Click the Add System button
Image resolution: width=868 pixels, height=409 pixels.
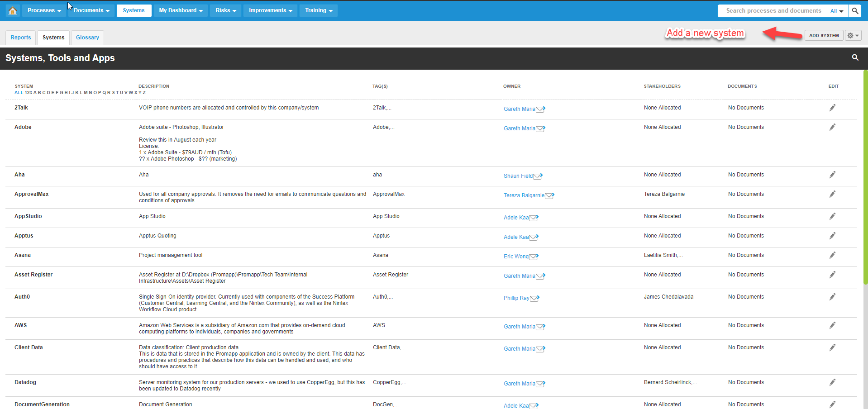click(x=824, y=35)
